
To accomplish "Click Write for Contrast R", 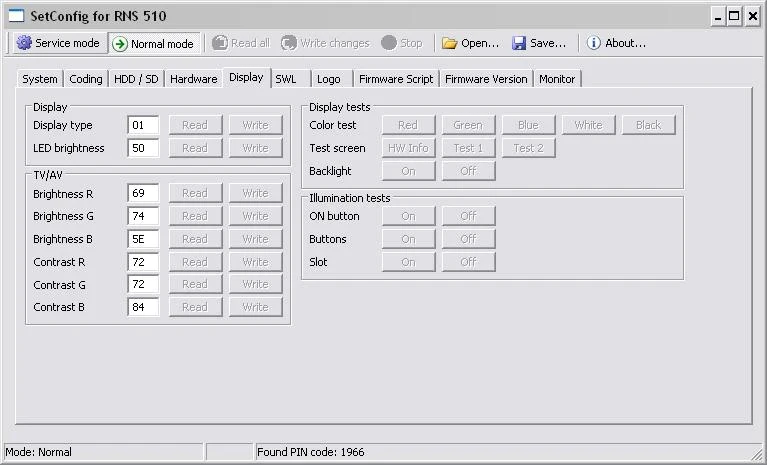I will (x=256, y=262).
